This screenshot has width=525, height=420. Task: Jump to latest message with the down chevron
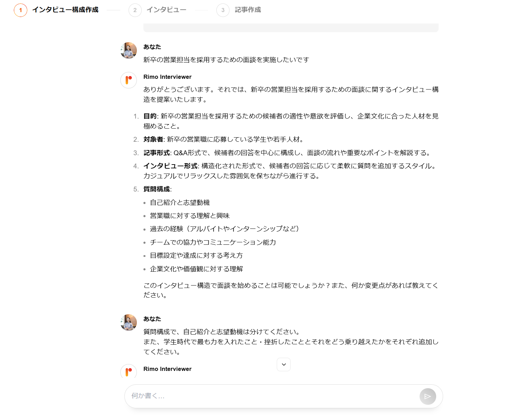(x=284, y=364)
